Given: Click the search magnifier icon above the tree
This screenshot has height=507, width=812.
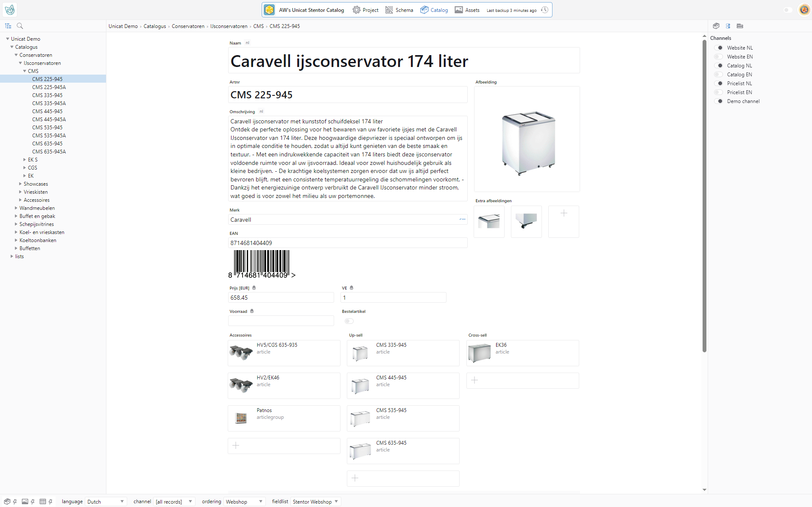Looking at the screenshot, I should (x=20, y=26).
